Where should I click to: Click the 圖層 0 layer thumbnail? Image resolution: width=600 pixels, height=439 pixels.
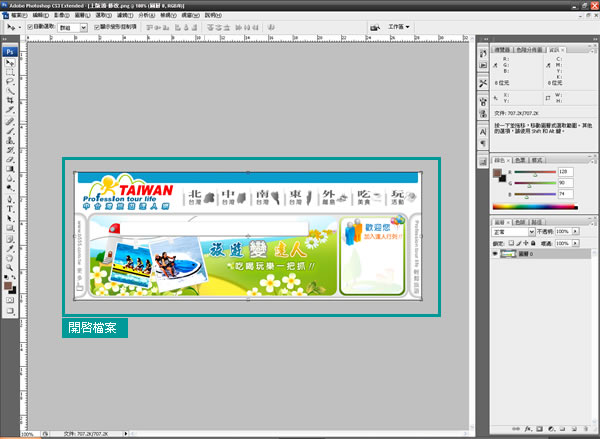[508, 254]
